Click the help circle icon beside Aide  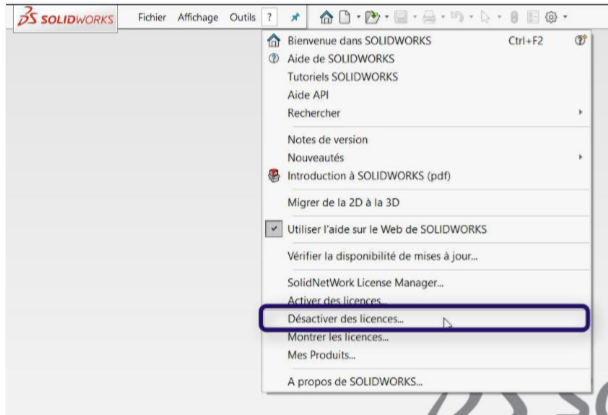coord(274,59)
